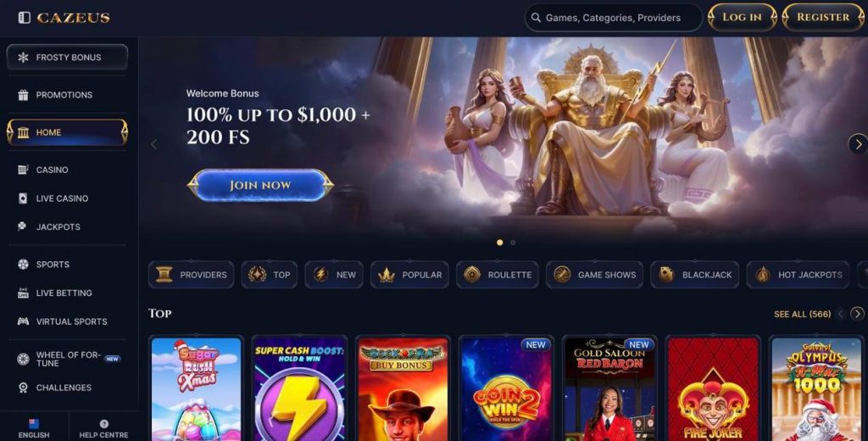The width and height of the screenshot is (868, 441).
Task: Click the Challenges medal icon
Action: [23, 388]
